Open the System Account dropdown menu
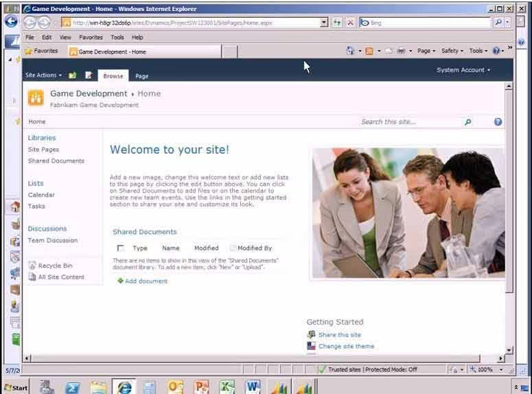The height and width of the screenshot is (394, 532). [463, 70]
